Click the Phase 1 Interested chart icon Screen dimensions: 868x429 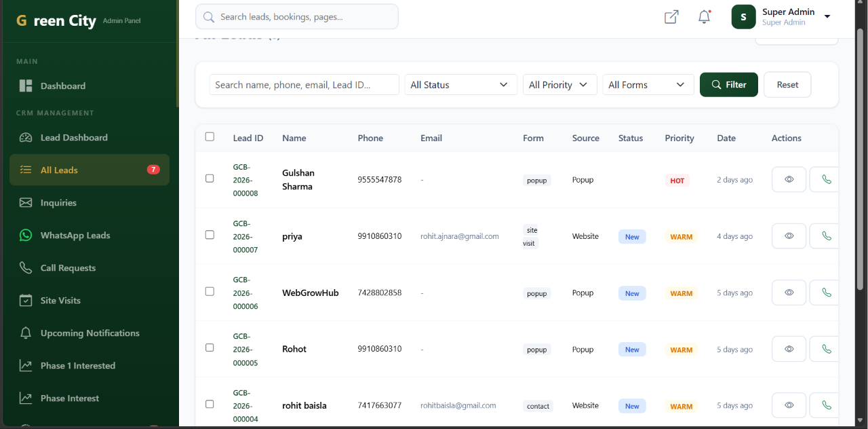click(x=26, y=365)
